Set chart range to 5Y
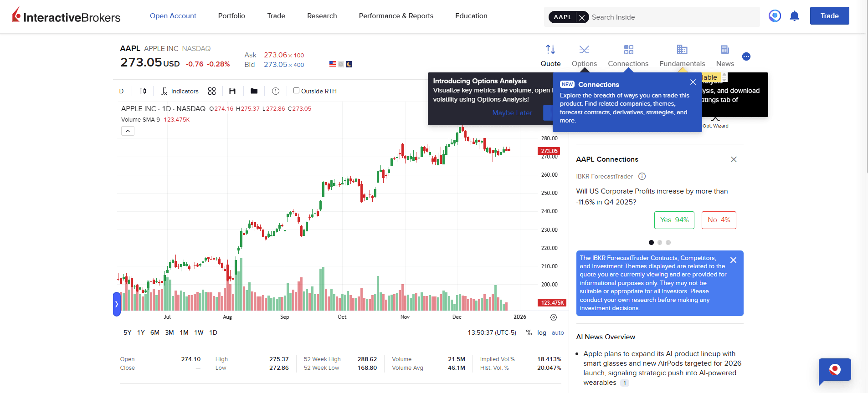868x393 pixels. [x=128, y=333]
